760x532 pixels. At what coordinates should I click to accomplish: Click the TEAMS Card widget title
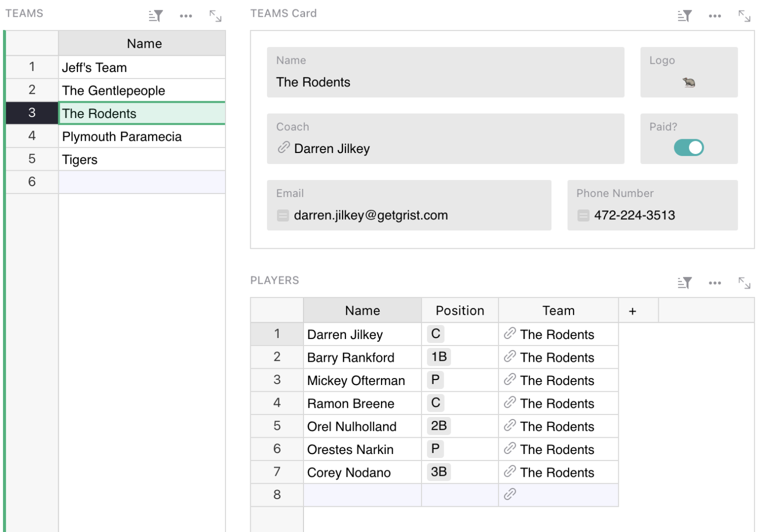(x=283, y=14)
